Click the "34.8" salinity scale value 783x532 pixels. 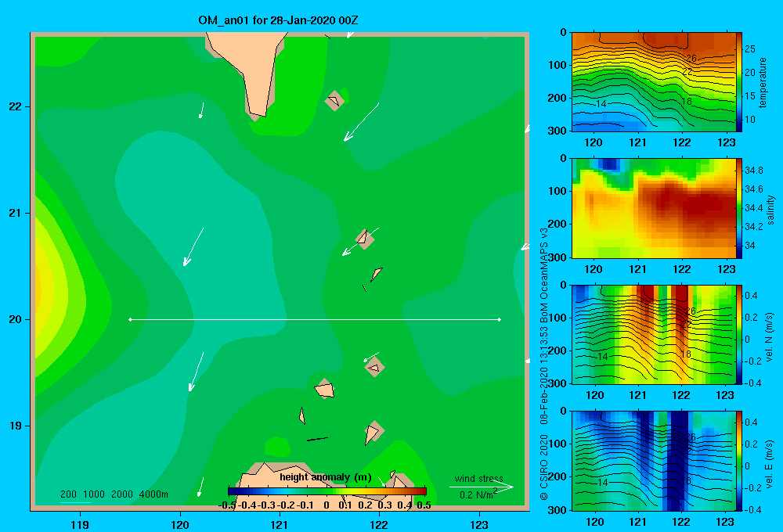(753, 171)
